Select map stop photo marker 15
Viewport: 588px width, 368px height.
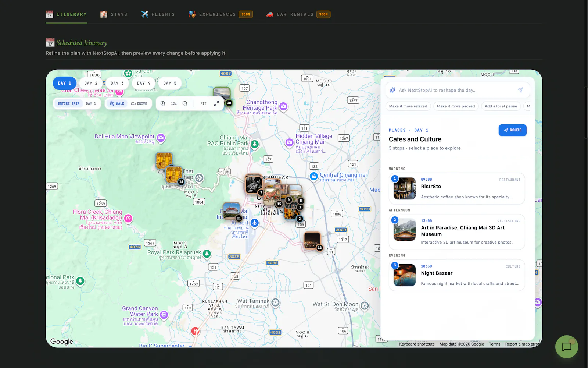point(272,196)
